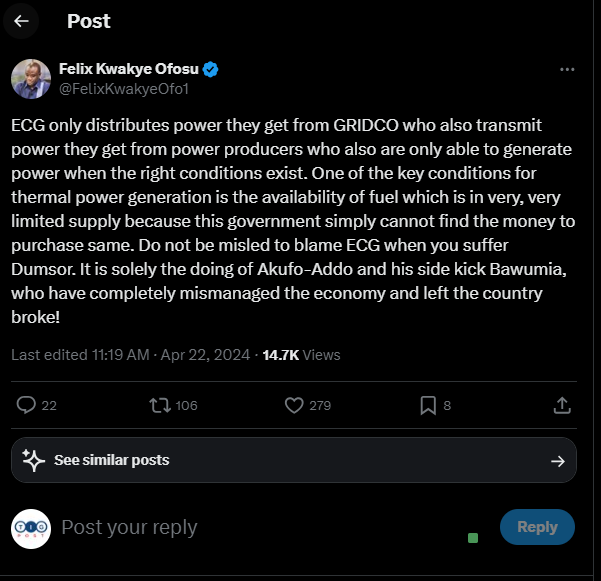Click the Felix Kwakye Ofosu display name
The image size is (601, 581).
click(x=129, y=69)
